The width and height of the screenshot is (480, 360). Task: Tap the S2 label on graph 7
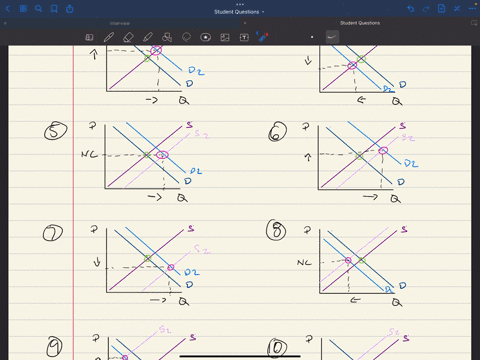(x=202, y=249)
